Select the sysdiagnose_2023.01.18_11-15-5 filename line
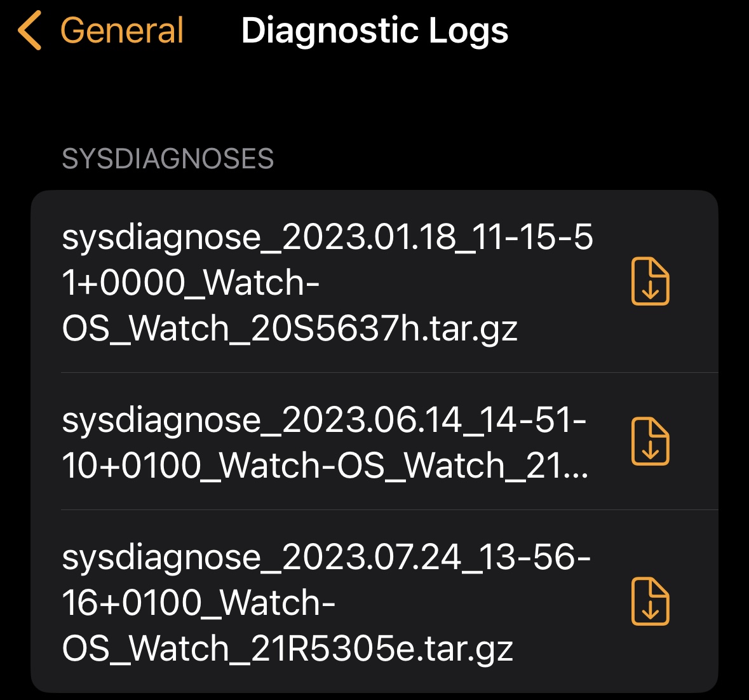Image resolution: width=749 pixels, height=700 pixels. coord(327,237)
